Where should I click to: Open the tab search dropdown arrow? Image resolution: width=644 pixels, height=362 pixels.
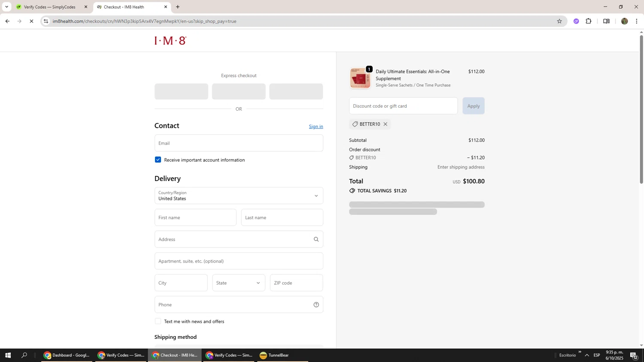click(6, 7)
